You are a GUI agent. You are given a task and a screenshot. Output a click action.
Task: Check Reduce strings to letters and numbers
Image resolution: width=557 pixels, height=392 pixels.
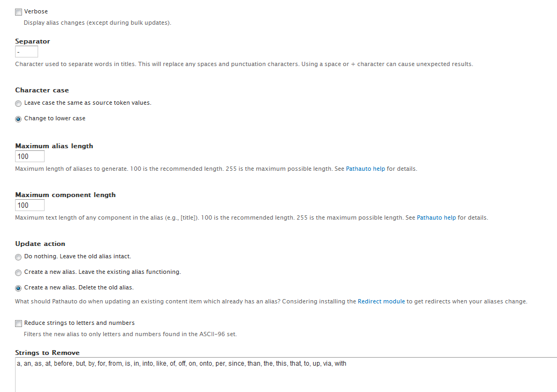[x=18, y=323]
